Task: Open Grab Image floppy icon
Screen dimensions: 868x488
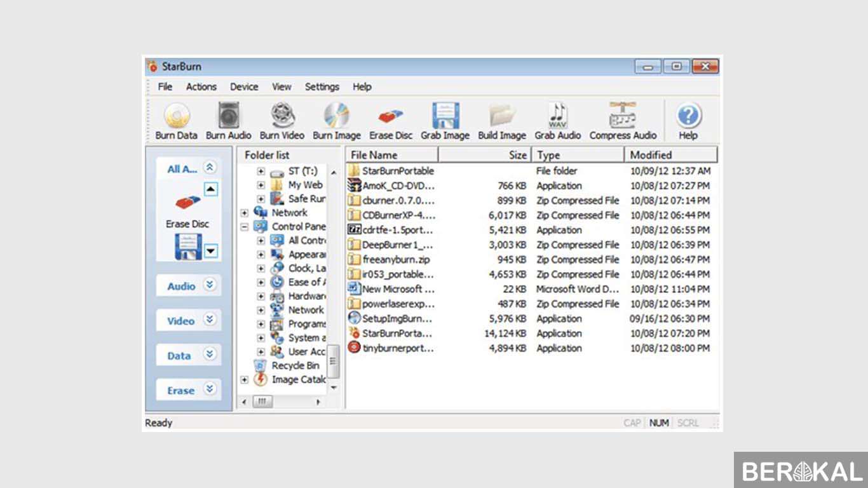Action: pyautogui.click(x=445, y=116)
